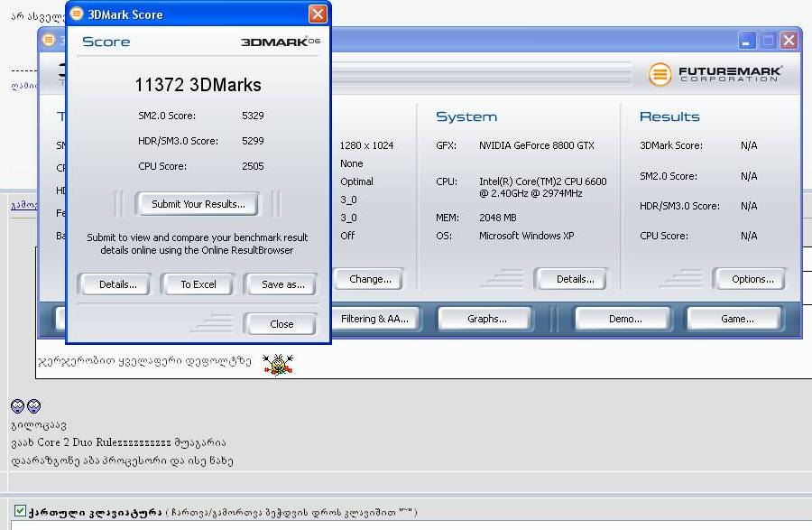The height and width of the screenshot is (530, 812).
Task: Click the HDR/SM3.0 Score value 5299
Action: (x=253, y=141)
